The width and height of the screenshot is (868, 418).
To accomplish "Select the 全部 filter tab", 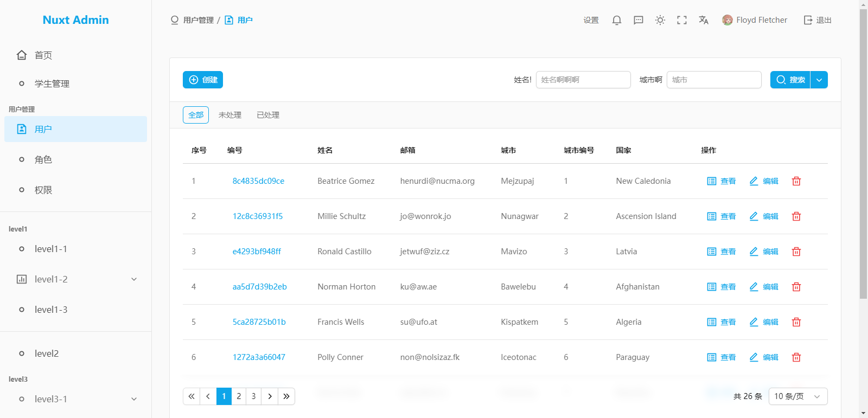I will click(196, 115).
